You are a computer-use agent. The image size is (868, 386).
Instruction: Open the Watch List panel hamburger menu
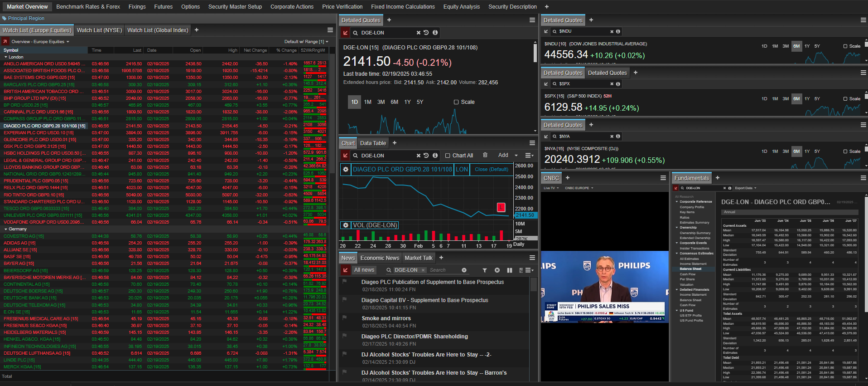coord(330,30)
